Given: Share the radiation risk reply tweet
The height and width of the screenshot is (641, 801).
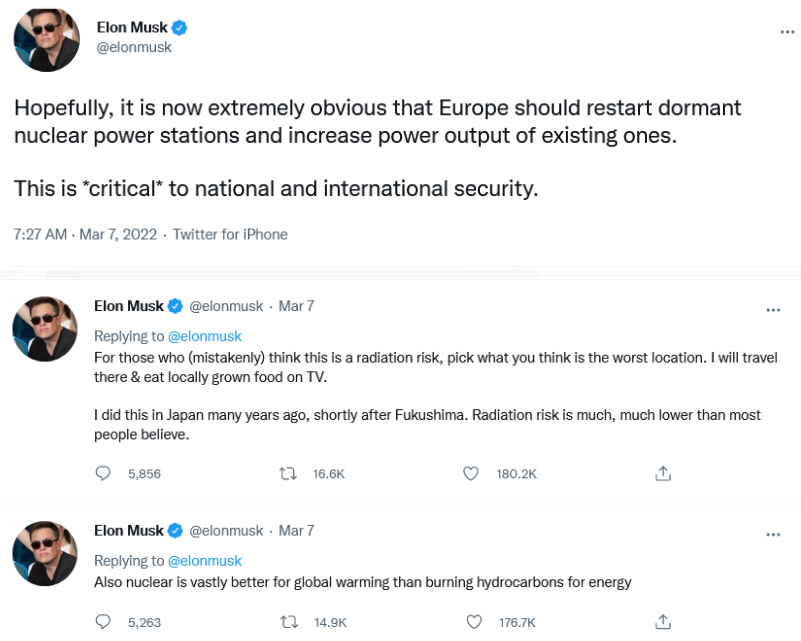Looking at the screenshot, I should click(662, 473).
